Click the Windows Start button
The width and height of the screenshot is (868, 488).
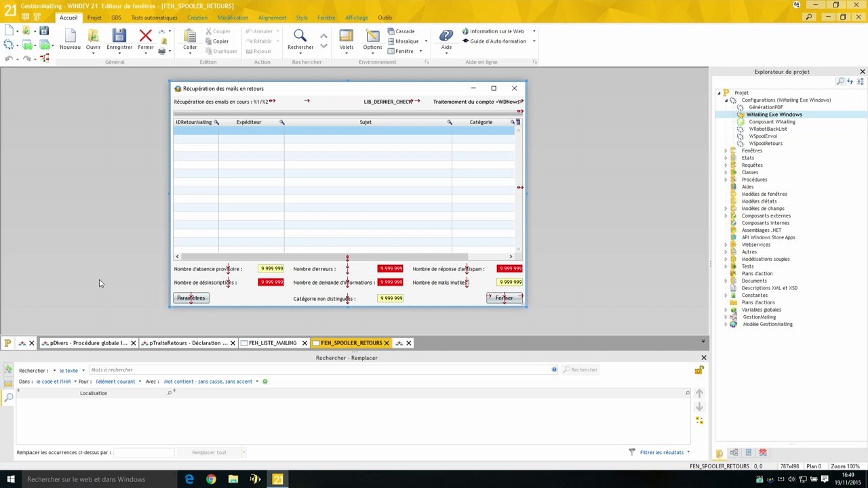pyautogui.click(x=10, y=479)
